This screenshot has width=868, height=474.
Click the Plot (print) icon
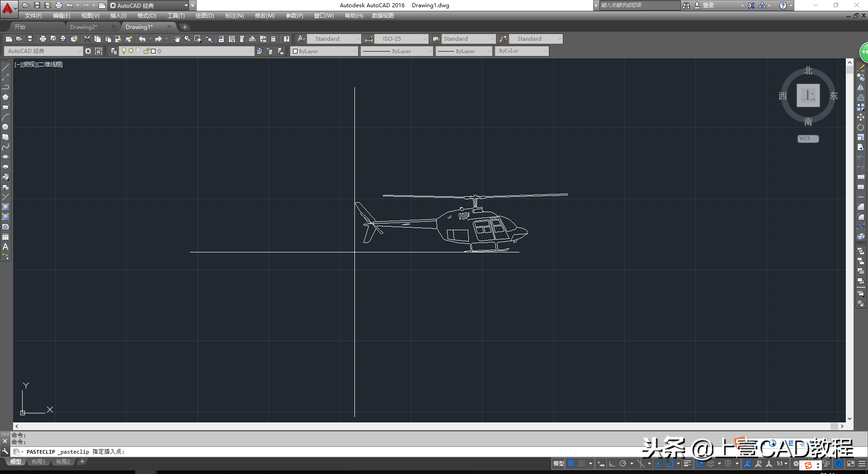(43, 39)
